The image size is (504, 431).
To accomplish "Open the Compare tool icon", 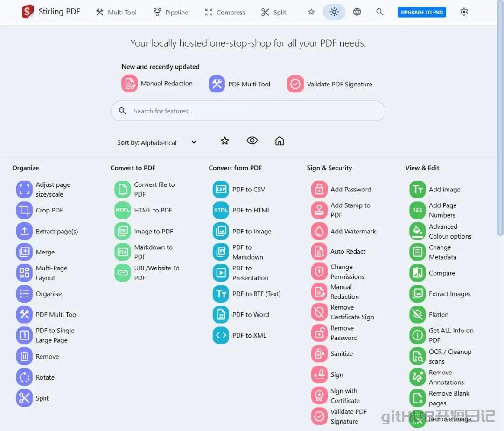I will click(418, 273).
